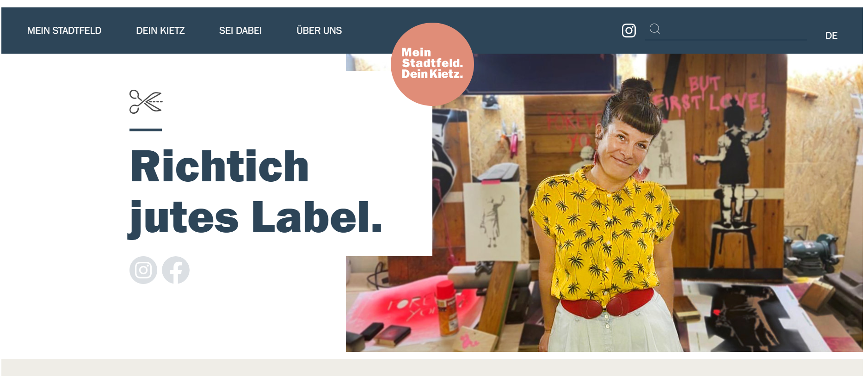The width and height of the screenshot is (868, 376).
Task: Click the grey footer band below hero
Action: click(432, 367)
